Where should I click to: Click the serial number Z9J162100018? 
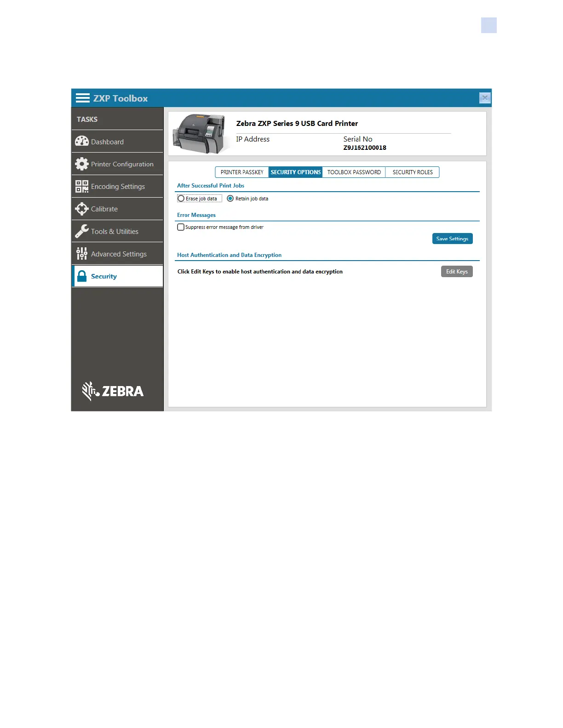[365, 148]
